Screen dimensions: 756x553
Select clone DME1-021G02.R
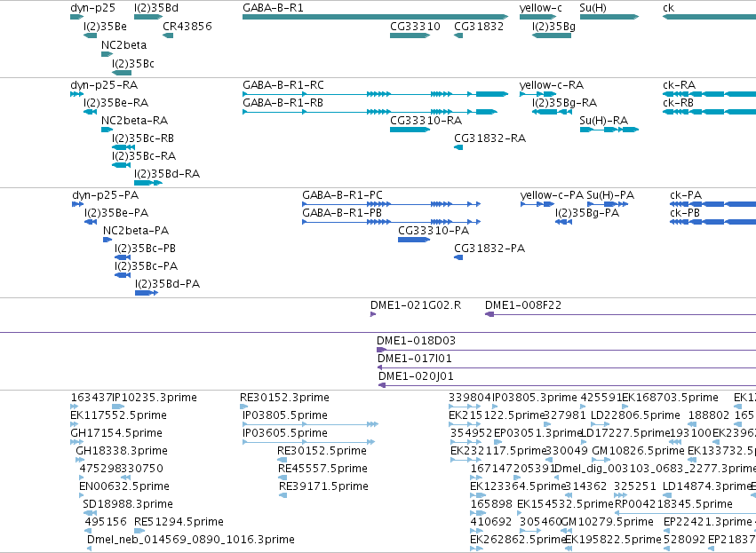pyautogui.click(x=373, y=314)
